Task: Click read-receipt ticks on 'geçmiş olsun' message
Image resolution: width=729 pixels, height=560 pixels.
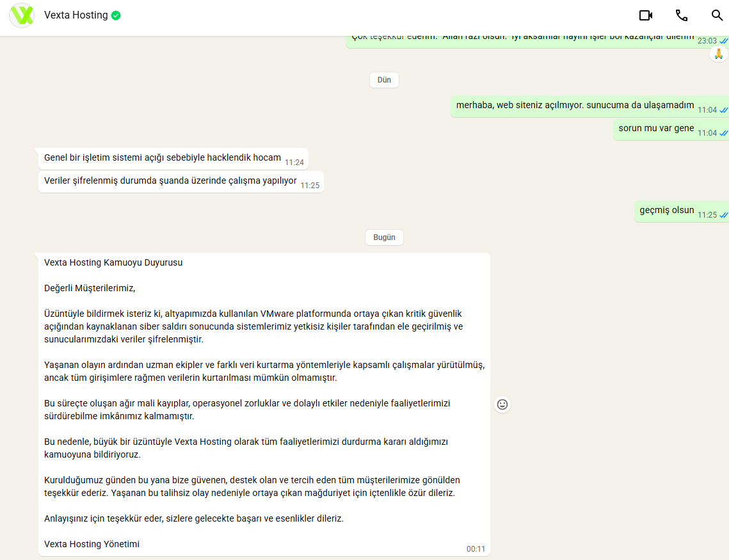Action: coord(723,215)
